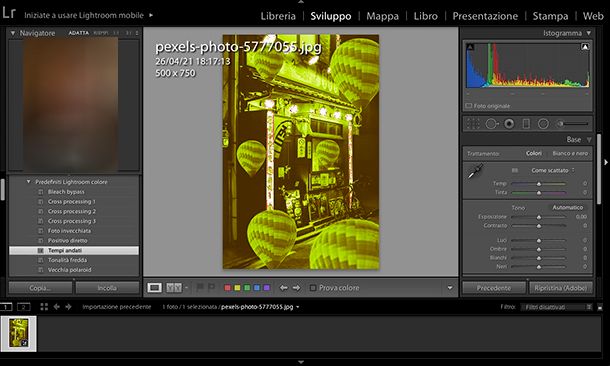The width and height of the screenshot is (610, 366).
Task: Hide right panel group with side arrow
Action: coord(606,162)
